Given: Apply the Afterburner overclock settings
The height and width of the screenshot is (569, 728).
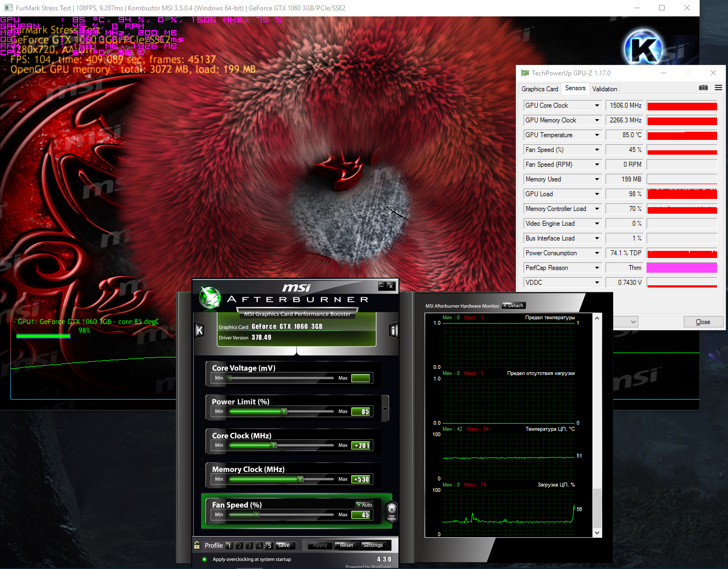Looking at the screenshot, I should click(x=320, y=545).
